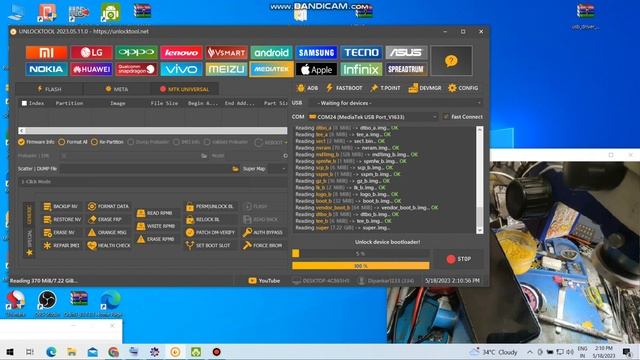Image resolution: width=640 pixels, height=360 pixels.
Task: Click AUTH BYPASS button
Action: (263, 233)
